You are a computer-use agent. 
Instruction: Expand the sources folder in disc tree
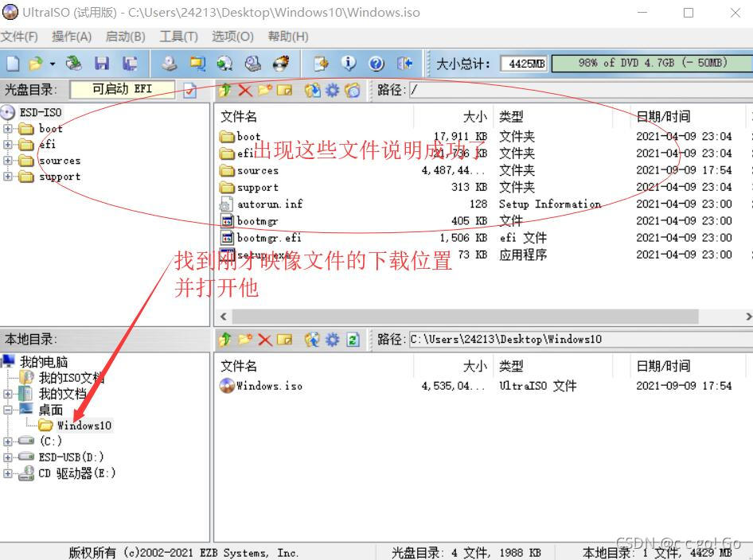(8, 160)
